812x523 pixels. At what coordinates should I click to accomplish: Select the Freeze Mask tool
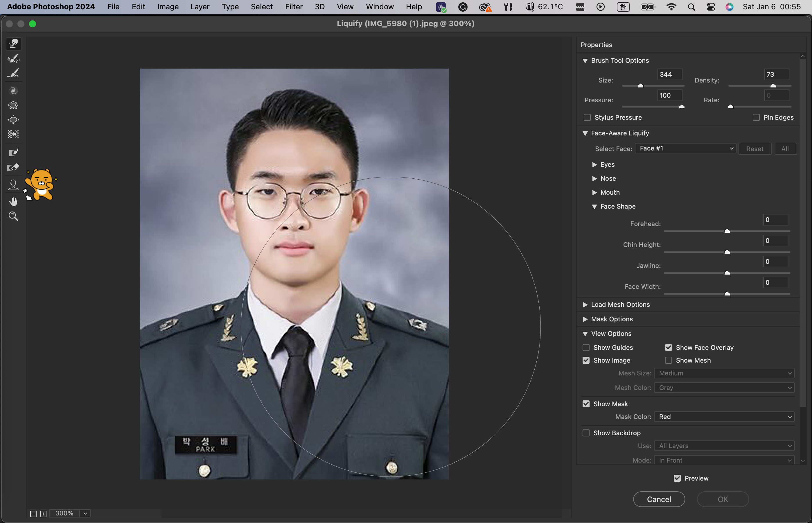(13, 152)
